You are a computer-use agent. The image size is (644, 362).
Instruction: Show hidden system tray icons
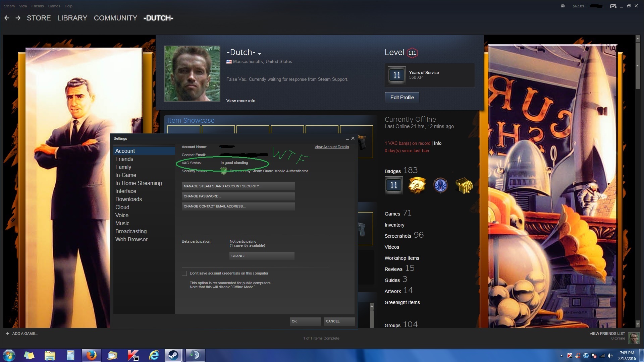(561, 356)
